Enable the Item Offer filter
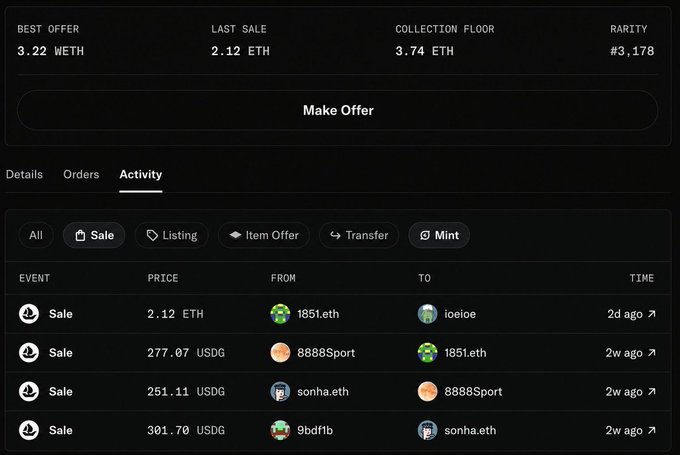Viewport: 680px width, 455px height. coord(264,235)
